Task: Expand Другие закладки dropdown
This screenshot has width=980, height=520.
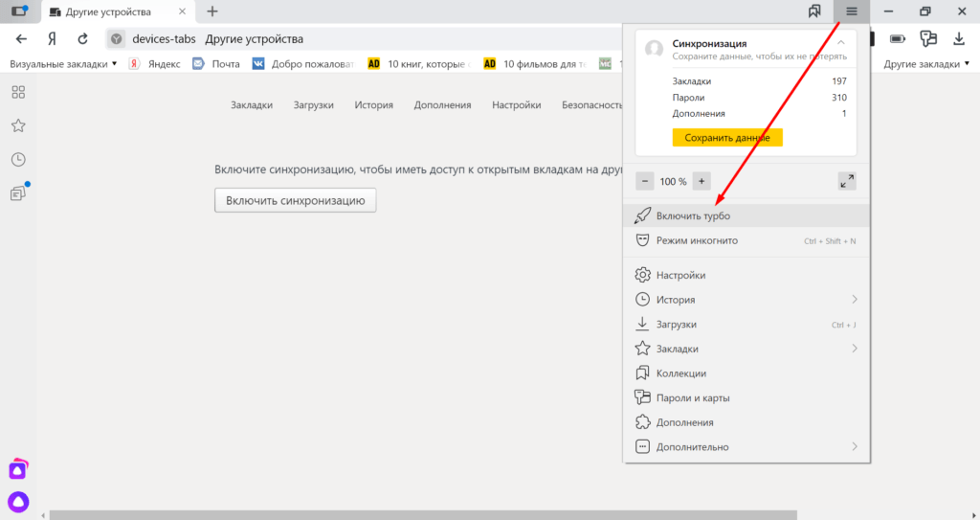Action: coord(926,64)
